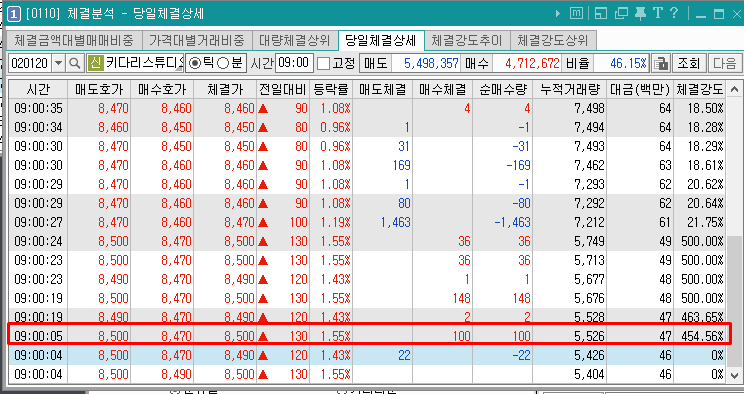
Task: Click the 7,498 누적거래량 cell
Action: pyautogui.click(x=569, y=108)
